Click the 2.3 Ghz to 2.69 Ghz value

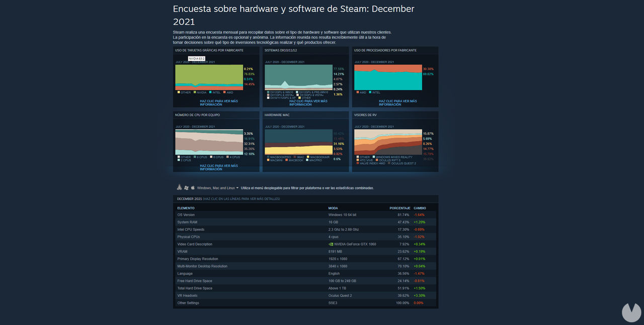click(345, 229)
